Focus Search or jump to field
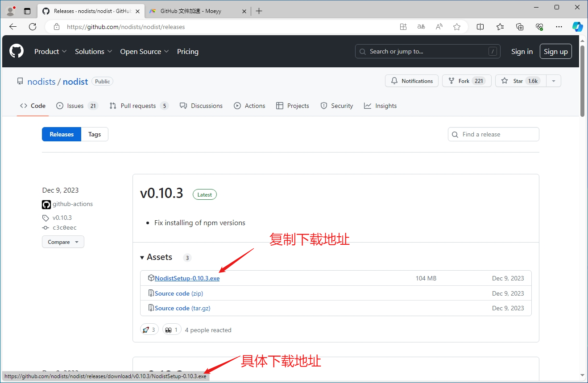588x383 pixels. tap(428, 51)
